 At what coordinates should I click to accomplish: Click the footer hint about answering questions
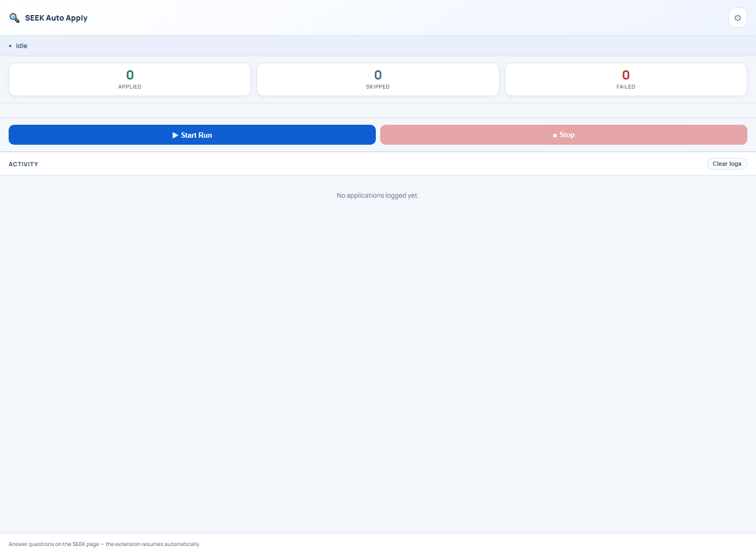pyautogui.click(x=104, y=544)
